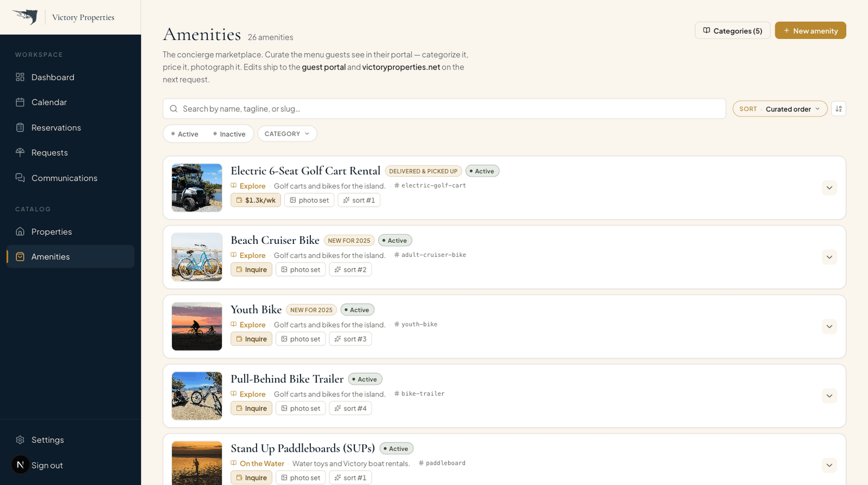868x485 pixels.
Task: Open the guest portal link
Action: click(x=324, y=67)
